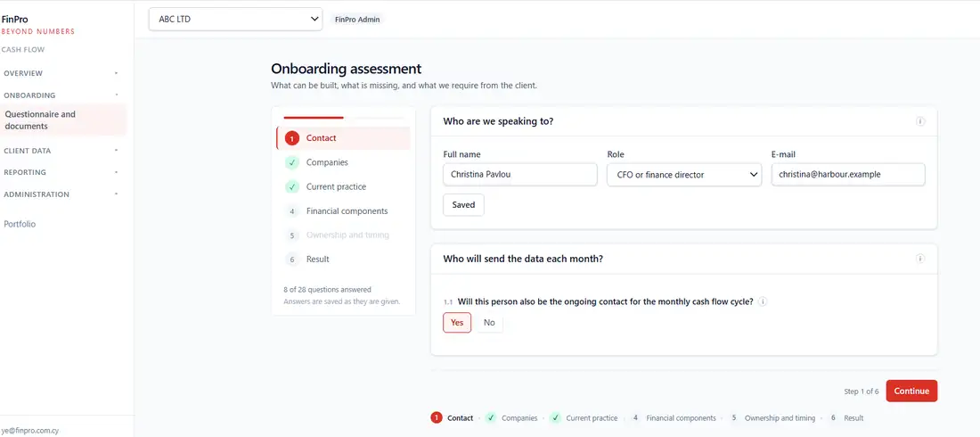Go to Current practice step in side panel
The image size is (980, 437).
pyautogui.click(x=343, y=186)
